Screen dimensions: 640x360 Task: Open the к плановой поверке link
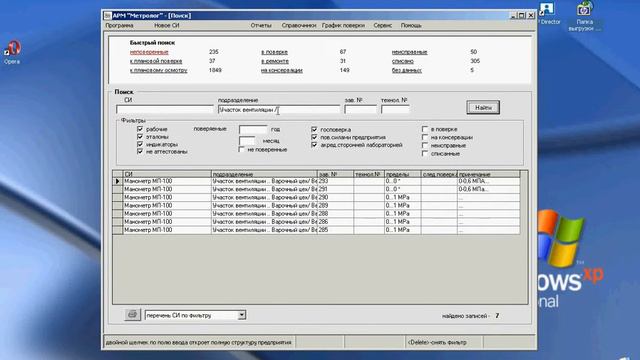(x=156, y=61)
